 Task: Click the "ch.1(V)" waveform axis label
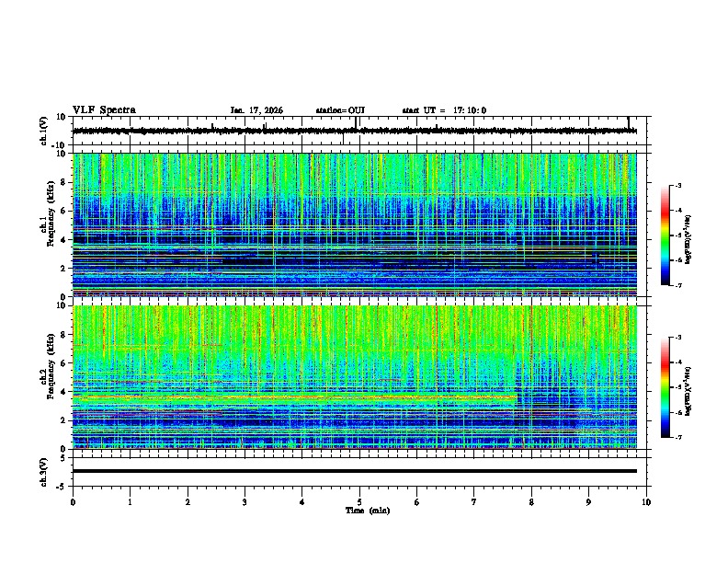[x=44, y=131]
